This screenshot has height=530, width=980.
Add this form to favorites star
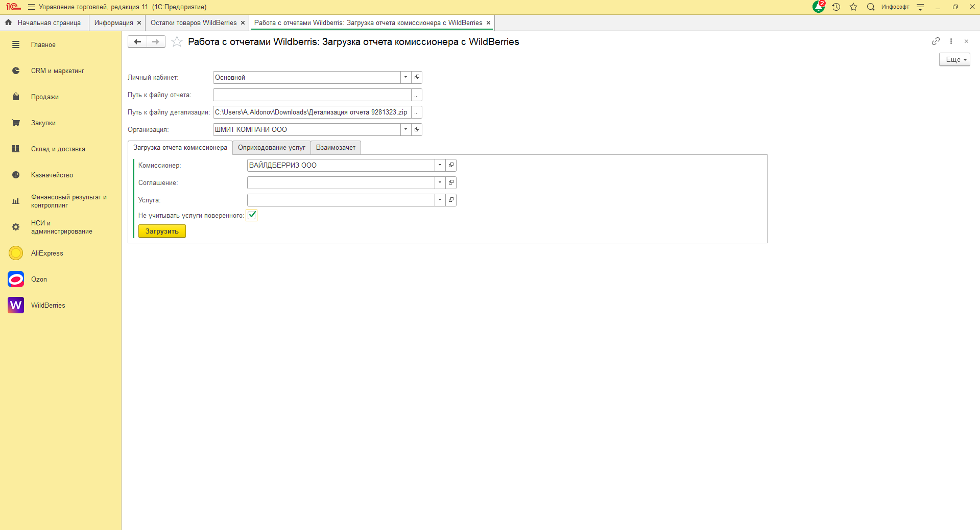click(x=177, y=42)
